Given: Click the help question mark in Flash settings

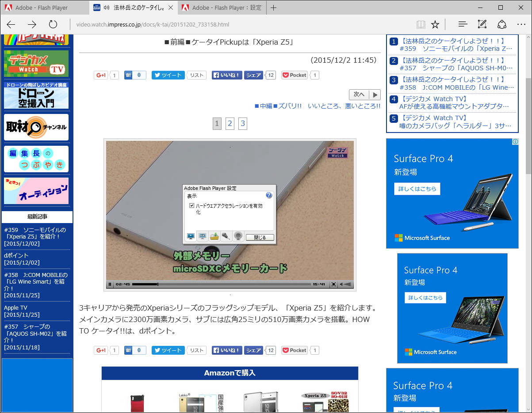Looking at the screenshot, I should click(x=269, y=195).
